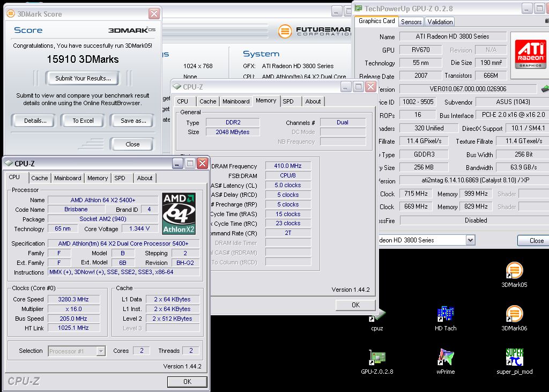This screenshot has height=392, width=549.
Task: Click the Code Name value Brisbane
Action: point(76,209)
